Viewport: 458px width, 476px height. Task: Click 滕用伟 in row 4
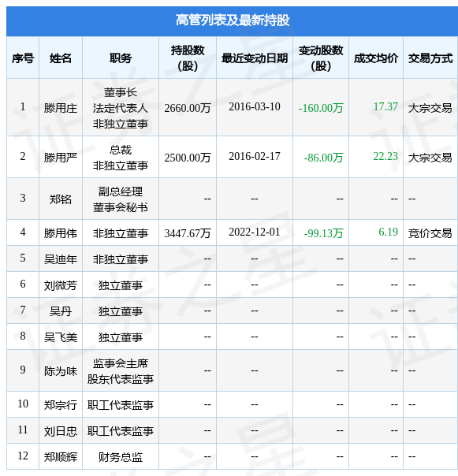coord(61,233)
